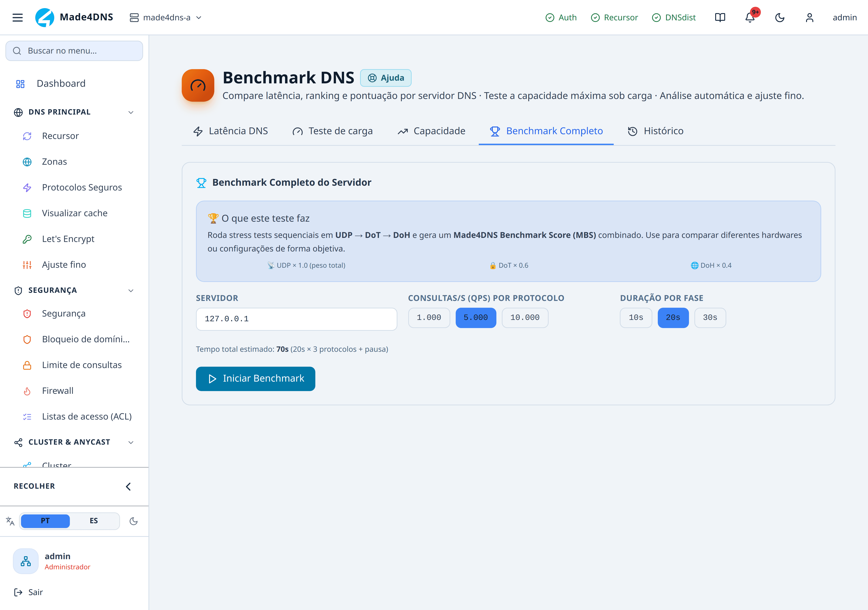Click the admin Administrador profile card
Viewport: 868px width, 610px height.
point(74,561)
